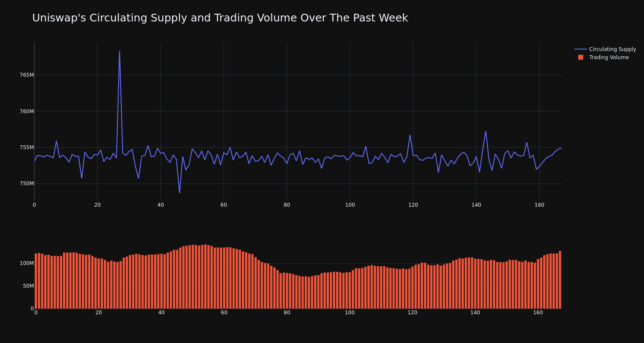
Task: Click the lowest dip in supply line near 46
Action: pos(179,193)
